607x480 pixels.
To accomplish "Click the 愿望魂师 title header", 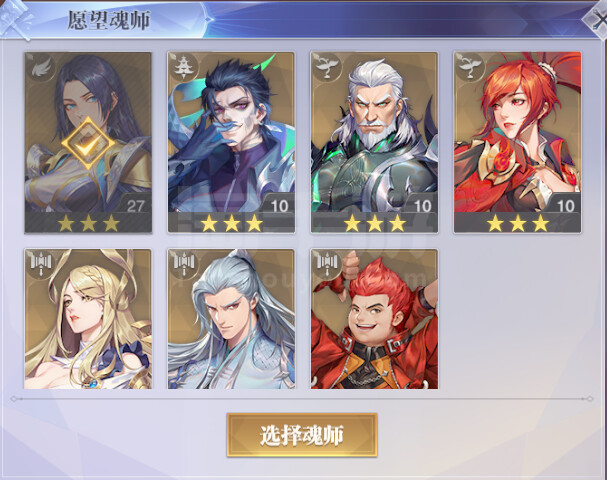I will click(109, 20).
